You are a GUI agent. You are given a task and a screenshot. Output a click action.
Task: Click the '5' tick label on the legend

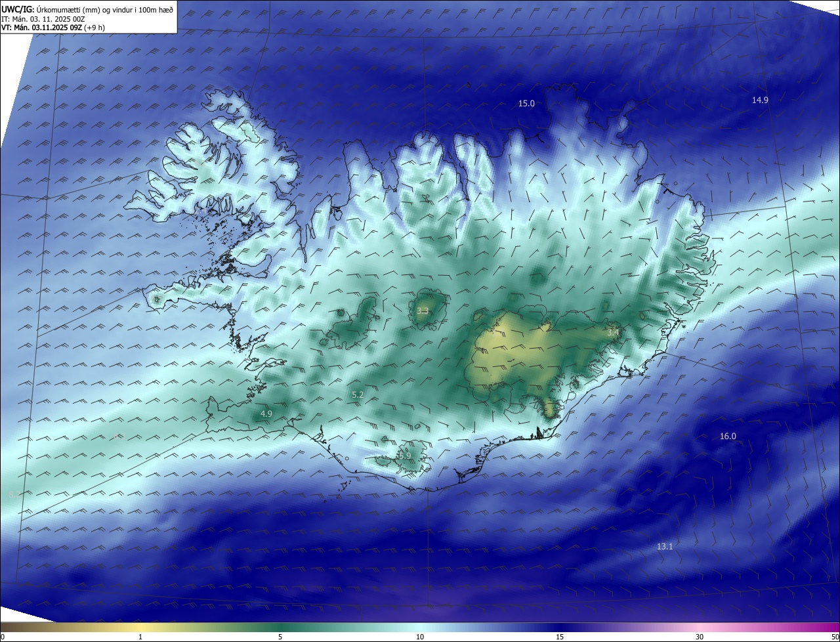[x=280, y=637]
